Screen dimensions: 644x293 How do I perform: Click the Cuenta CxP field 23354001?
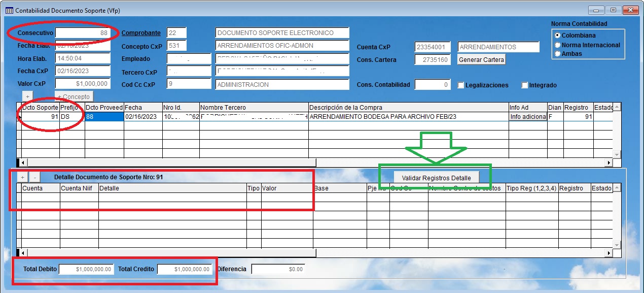[x=433, y=47]
